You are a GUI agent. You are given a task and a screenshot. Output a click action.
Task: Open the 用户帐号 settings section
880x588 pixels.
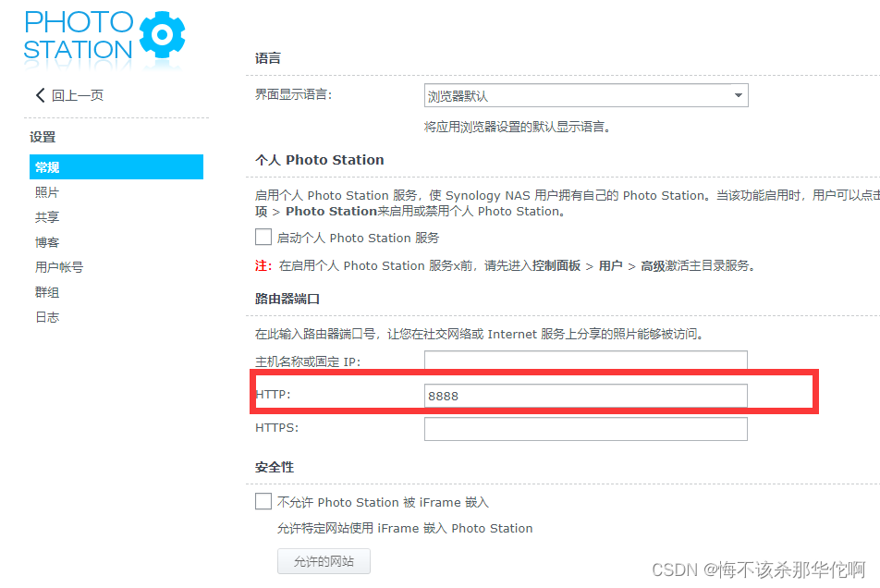59,267
